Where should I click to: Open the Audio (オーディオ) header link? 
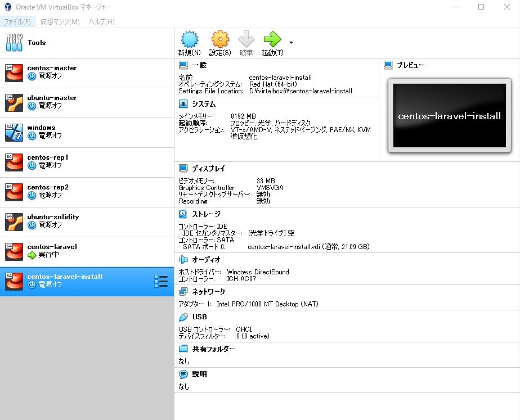[x=206, y=259]
